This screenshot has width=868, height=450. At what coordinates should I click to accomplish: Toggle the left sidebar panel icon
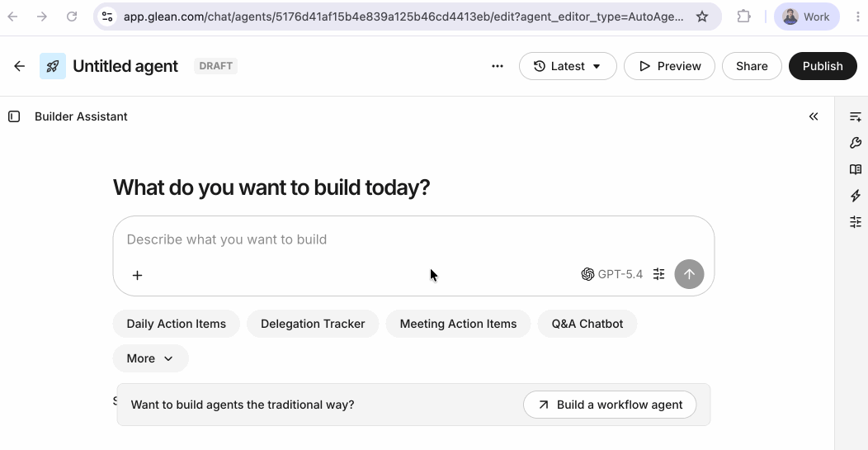(x=14, y=116)
